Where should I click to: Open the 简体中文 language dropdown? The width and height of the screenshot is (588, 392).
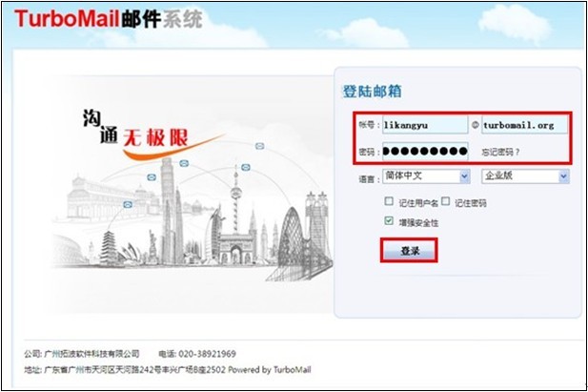(426, 176)
